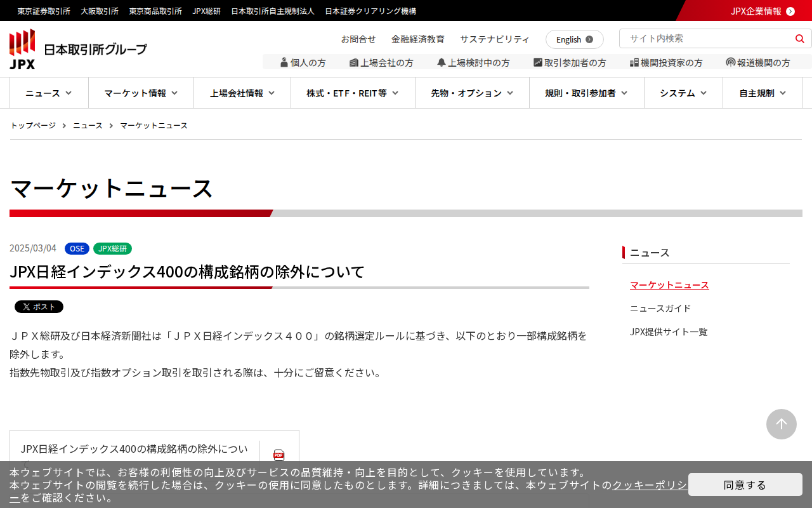Click the scroll-to-top arrow button
This screenshot has width=812, height=508.
[782, 424]
